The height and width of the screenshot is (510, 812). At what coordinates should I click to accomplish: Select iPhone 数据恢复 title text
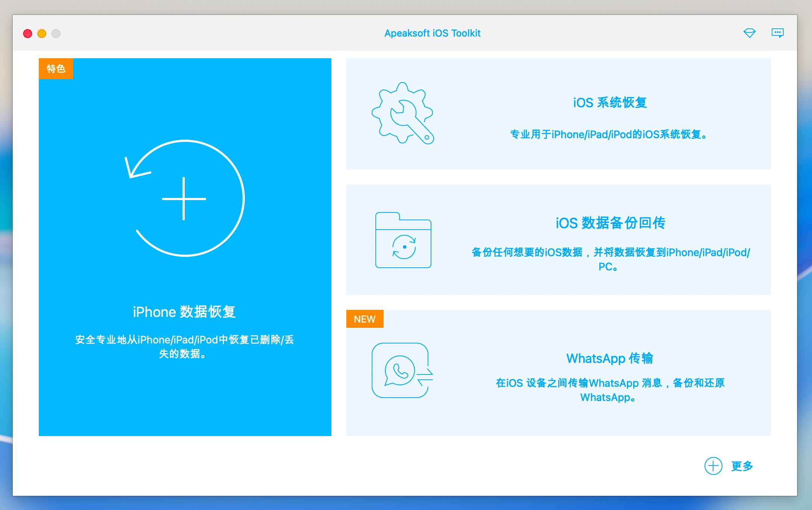[184, 312]
